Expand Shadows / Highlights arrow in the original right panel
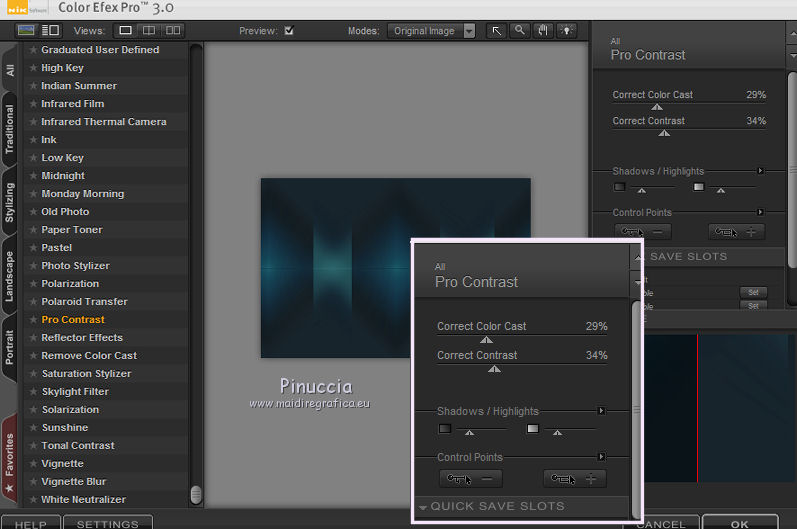Viewport: 797px width, 529px height. point(760,171)
